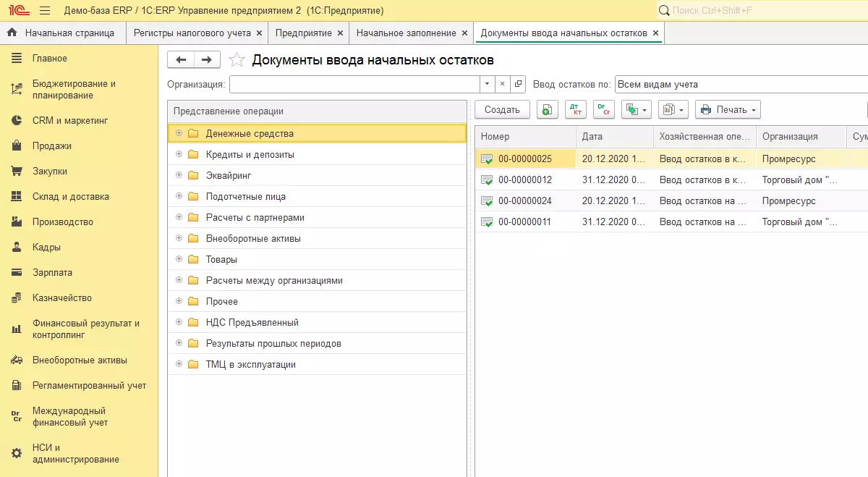
Task: Open the reports icon dropdown in toolbar
Action: 673,110
